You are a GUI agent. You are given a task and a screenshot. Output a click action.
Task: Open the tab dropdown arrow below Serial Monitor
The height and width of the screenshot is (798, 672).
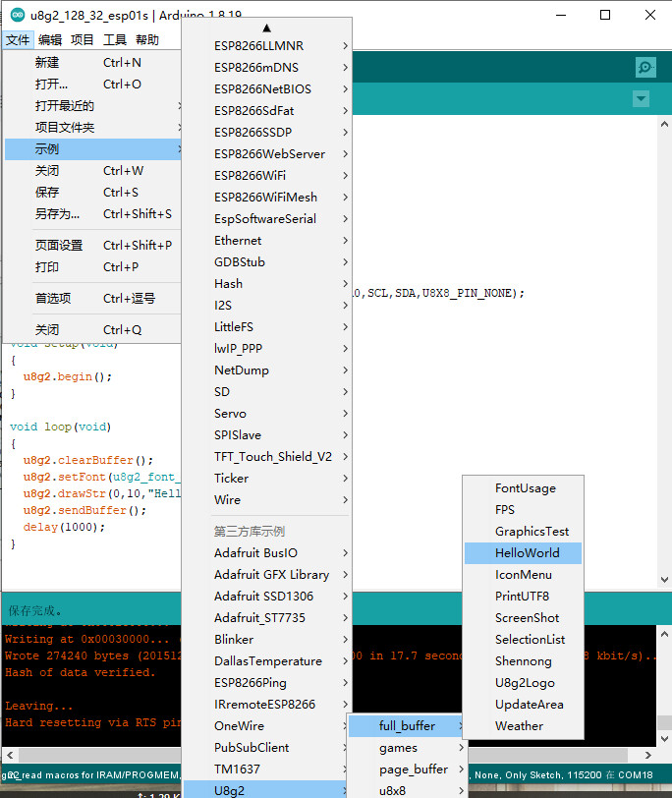pyautogui.click(x=641, y=98)
